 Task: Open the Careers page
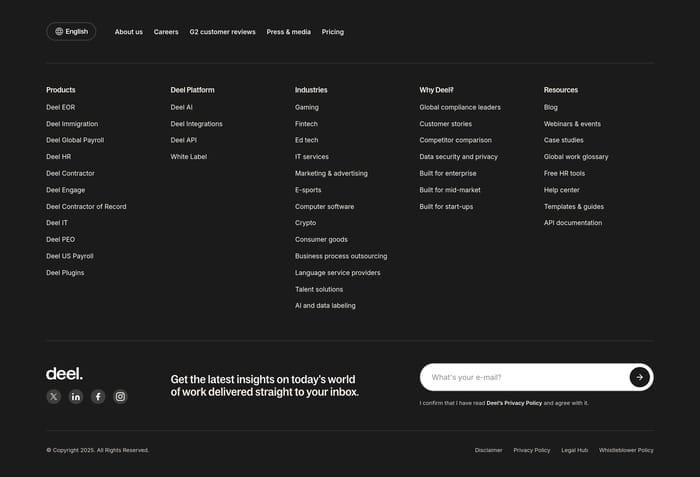coord(166,32)
